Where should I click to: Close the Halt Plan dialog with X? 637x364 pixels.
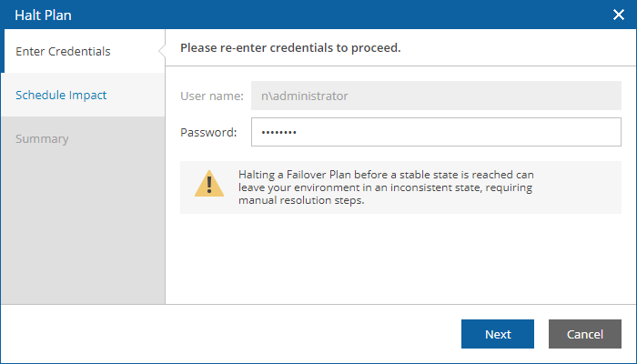[x=618, y=15]
